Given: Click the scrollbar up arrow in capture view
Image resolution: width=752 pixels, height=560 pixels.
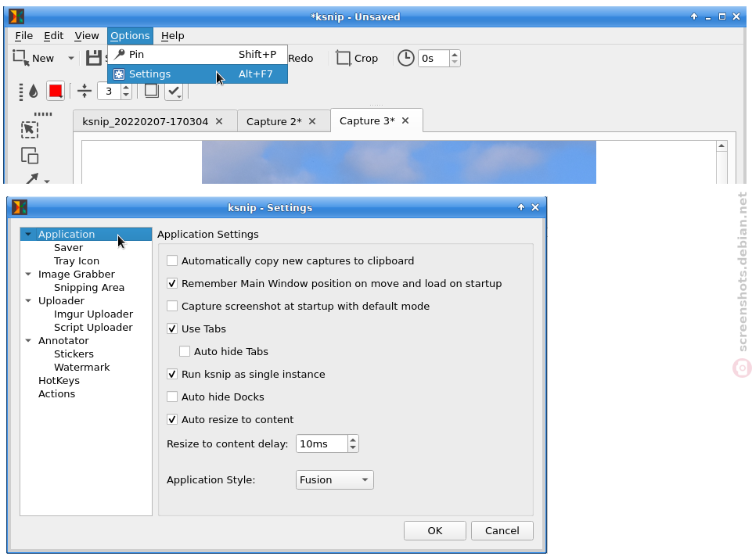Looking at the screenshot, I should 721,145.
